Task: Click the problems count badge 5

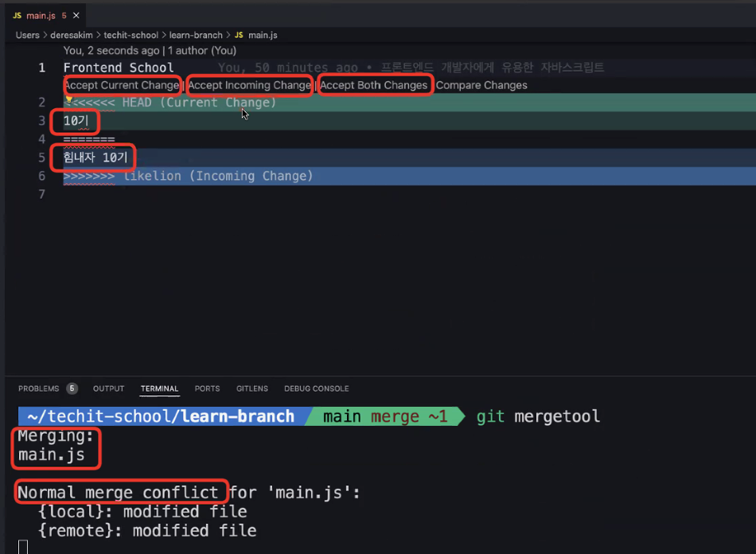Action: pyautogui.click(x=72, y=388)
